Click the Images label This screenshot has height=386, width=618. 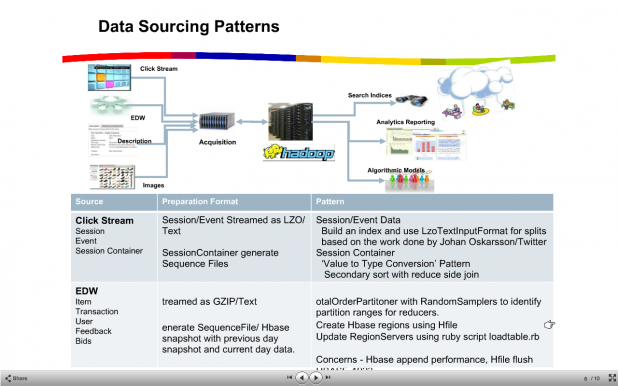153,185
